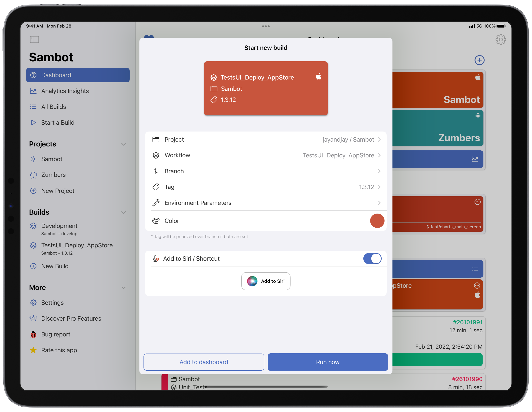The width and height of the screenshot is (532, 412).
Task: Click the horizontal scrollbar at the bottom
Action: point(266,386)
